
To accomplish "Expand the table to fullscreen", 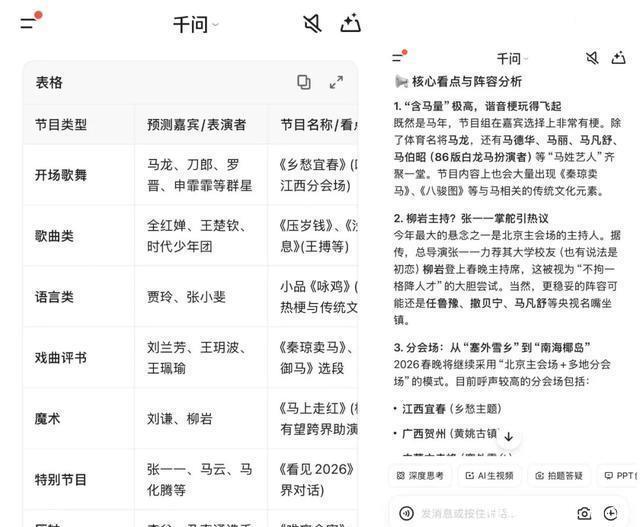I will pos(336,82).
